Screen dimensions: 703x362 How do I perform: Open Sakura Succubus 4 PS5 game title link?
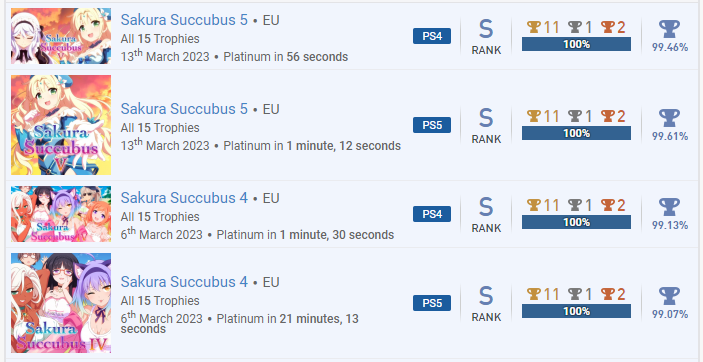pos(184,282)
